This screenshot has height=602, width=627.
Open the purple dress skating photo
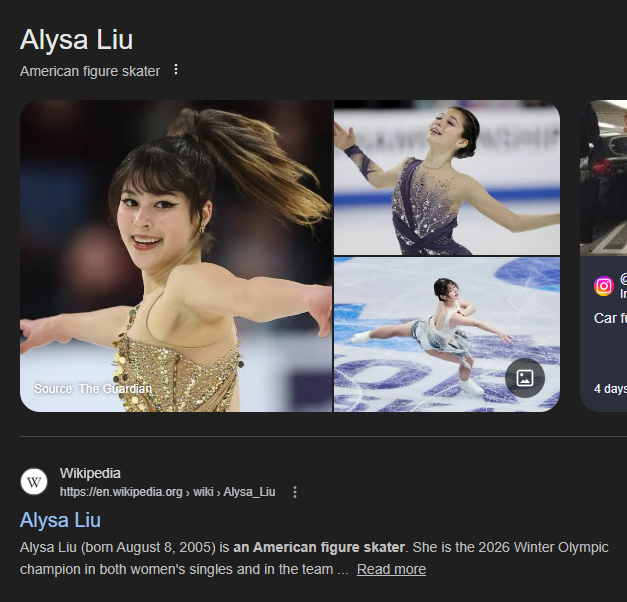pyautogui.click(x=447, y=178)
